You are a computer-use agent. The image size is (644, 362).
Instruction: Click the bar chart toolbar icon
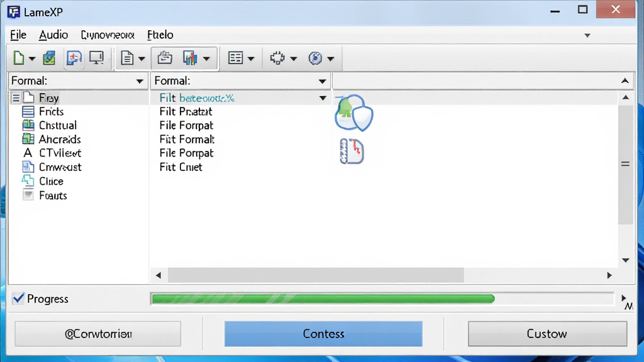coord(190,58)
